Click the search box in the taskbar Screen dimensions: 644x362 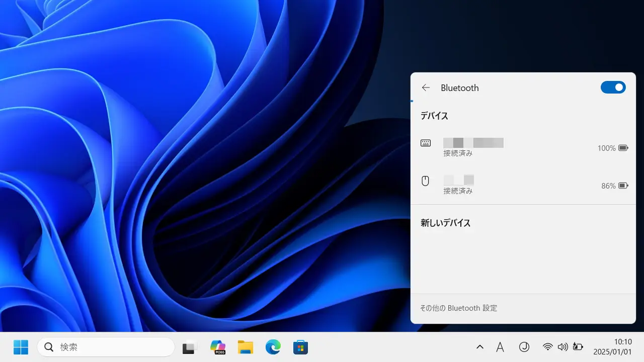(x=106, y=346)
